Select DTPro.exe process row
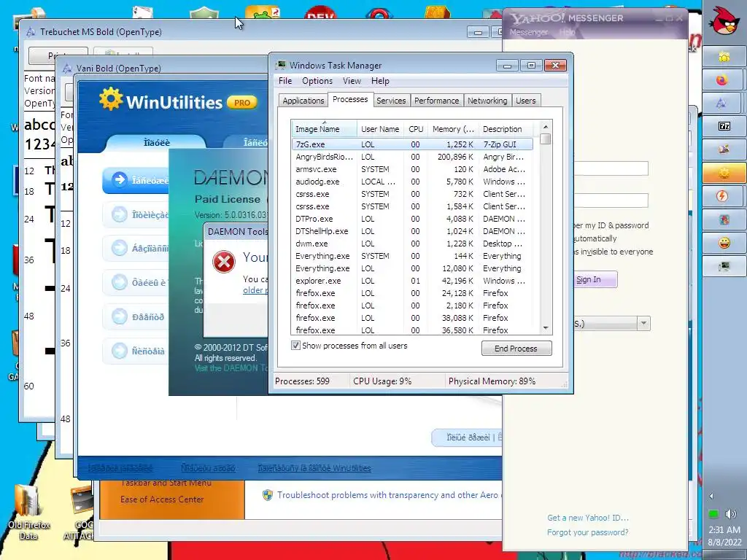Screen dimensions: 747x560 click(412, 219)
